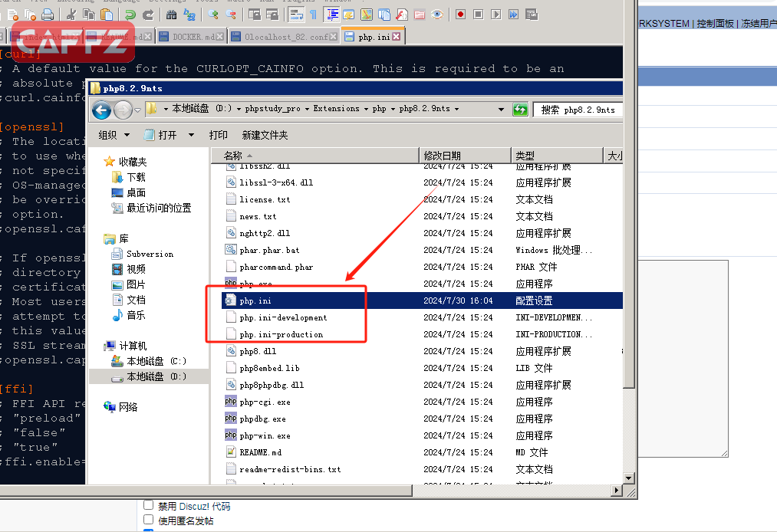Switch to the 0localhost_82.conf tab
The image size is (777, 532).
(x=285, y=37)
